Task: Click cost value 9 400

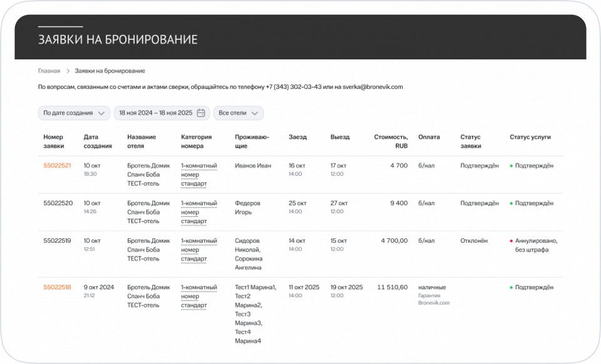Action: pyautogui.click(x=399, y=203)
